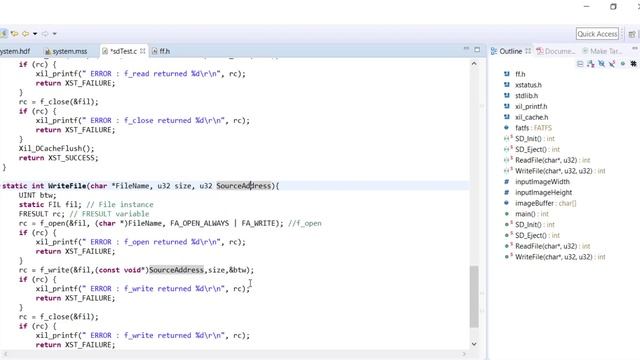Close the Outline view tab
The width and height of the screenshot is (640, 360).
(x=528, y=51)
